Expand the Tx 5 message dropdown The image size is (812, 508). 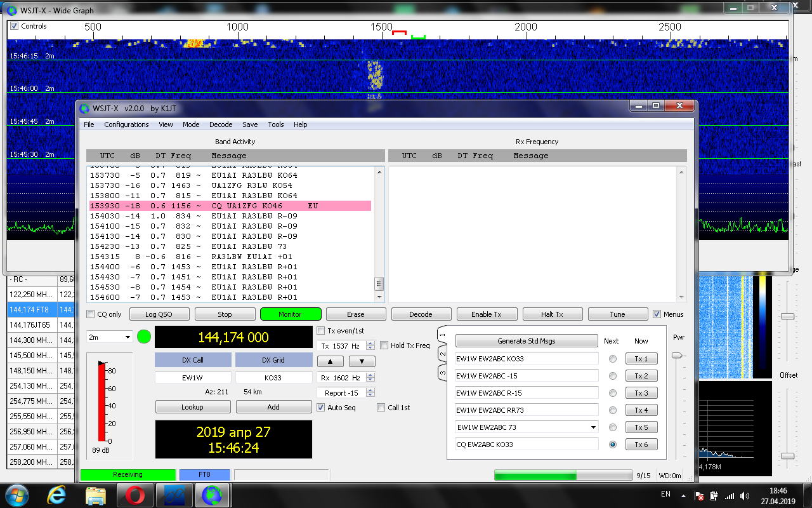click(x=593, y=427)
